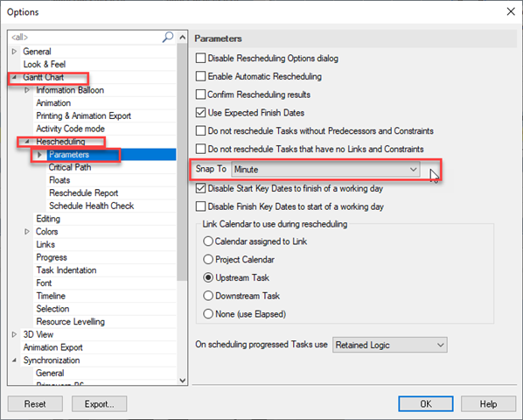
Task: Open the Snap To Minute dropdown
Action: pos(326,170)
